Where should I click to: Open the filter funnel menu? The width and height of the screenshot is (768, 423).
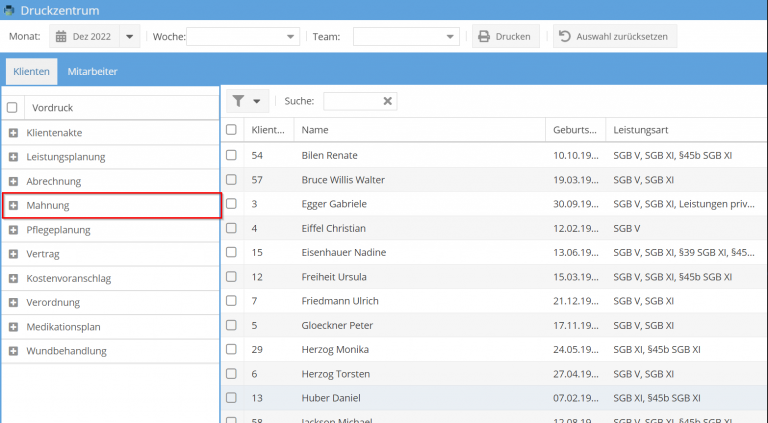[247, 101]
